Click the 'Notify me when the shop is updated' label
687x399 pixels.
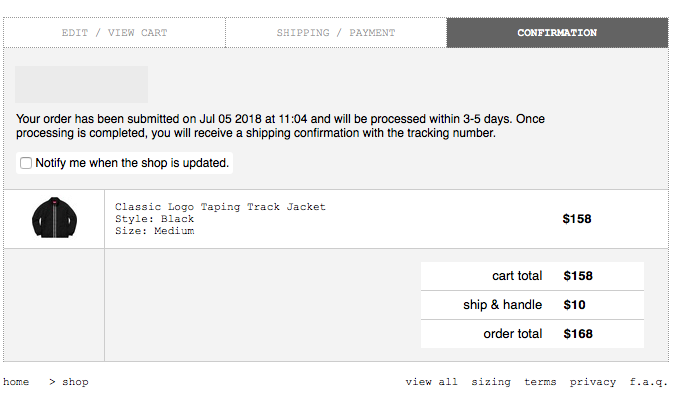click(132, 163)
